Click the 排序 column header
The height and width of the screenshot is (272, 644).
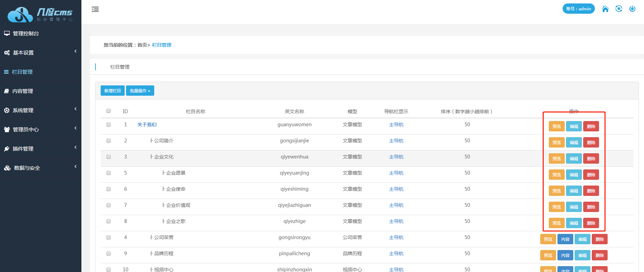467,111
